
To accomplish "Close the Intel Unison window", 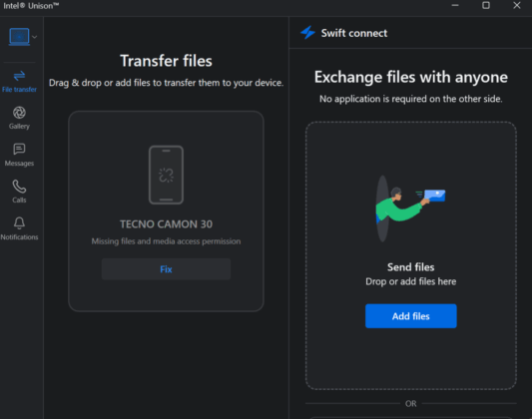I will click(x=517, y=5).
